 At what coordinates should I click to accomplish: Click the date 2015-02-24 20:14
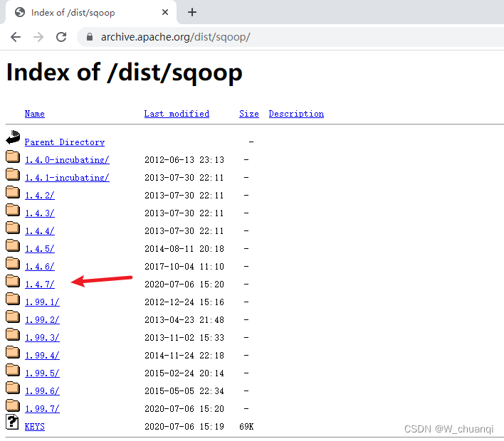tap(184, 373)
